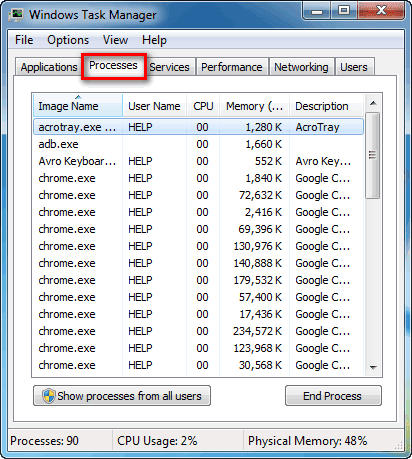
Task: Select chrome.exe using 57,400 K memory
Action: tap(198, 297)
